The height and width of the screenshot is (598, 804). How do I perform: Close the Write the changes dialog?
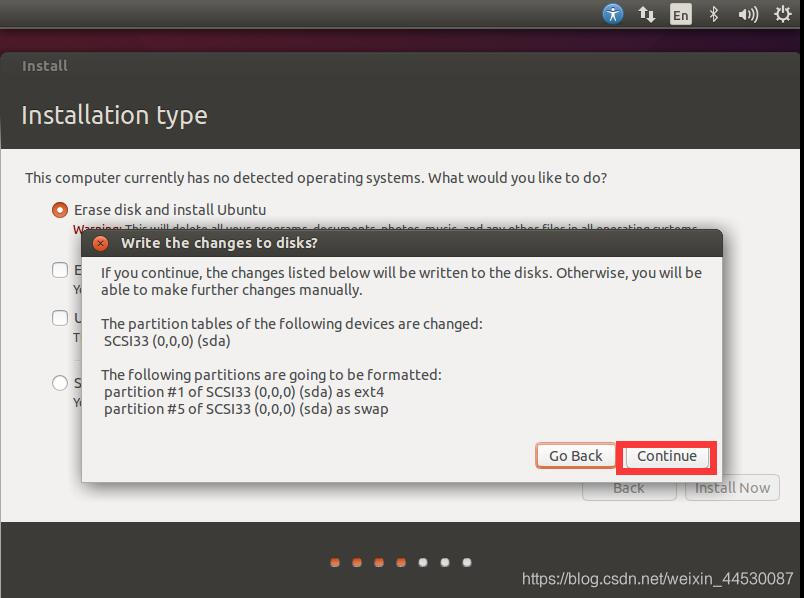[x=100, y=243]
